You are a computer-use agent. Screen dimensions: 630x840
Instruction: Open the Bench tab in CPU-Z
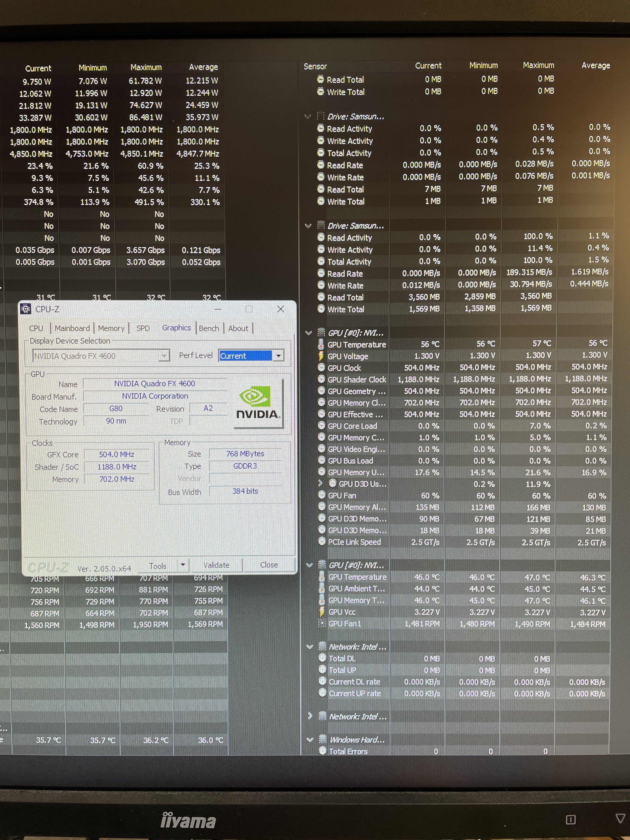pos(209,328)
